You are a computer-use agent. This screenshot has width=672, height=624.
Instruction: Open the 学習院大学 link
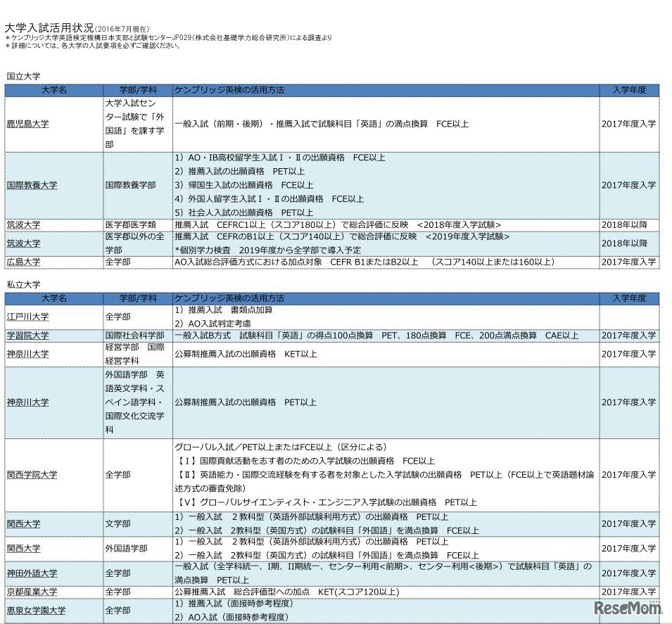27,335
